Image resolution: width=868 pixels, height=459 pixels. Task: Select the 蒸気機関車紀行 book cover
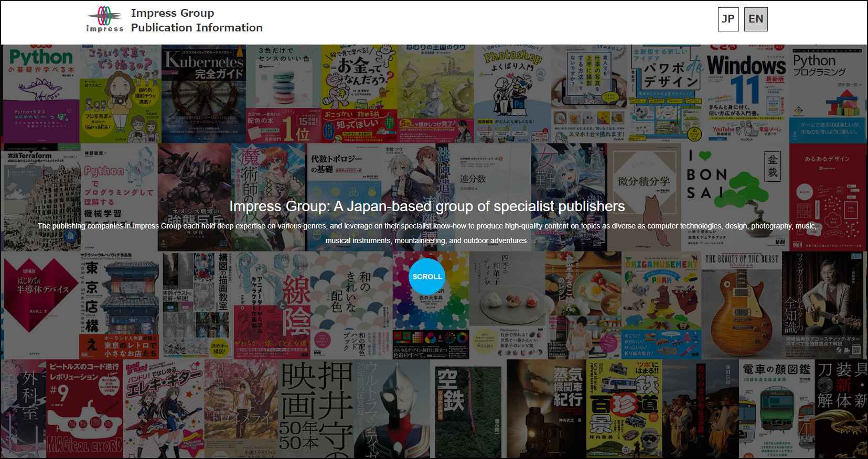click(x=545, y=409)
